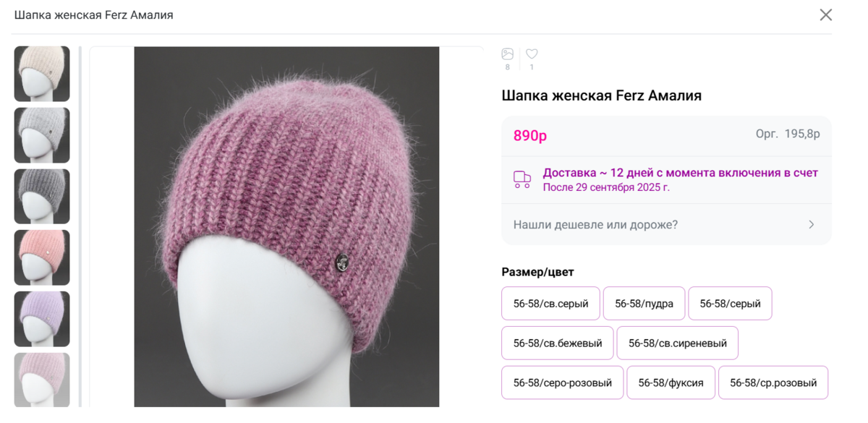
Task: Select the 56-58/св.сиреневый variant
Action: point(677,343)
